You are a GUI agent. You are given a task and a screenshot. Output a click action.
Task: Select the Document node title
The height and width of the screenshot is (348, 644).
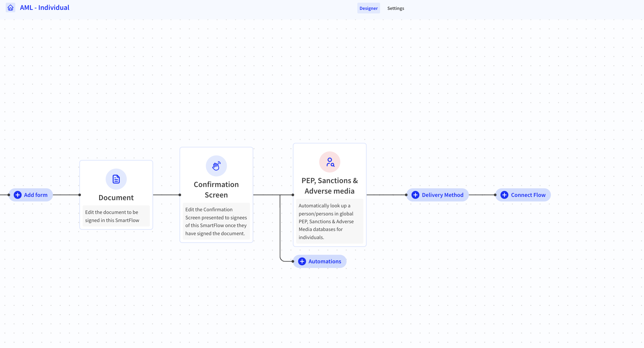[x=116, y=197]
